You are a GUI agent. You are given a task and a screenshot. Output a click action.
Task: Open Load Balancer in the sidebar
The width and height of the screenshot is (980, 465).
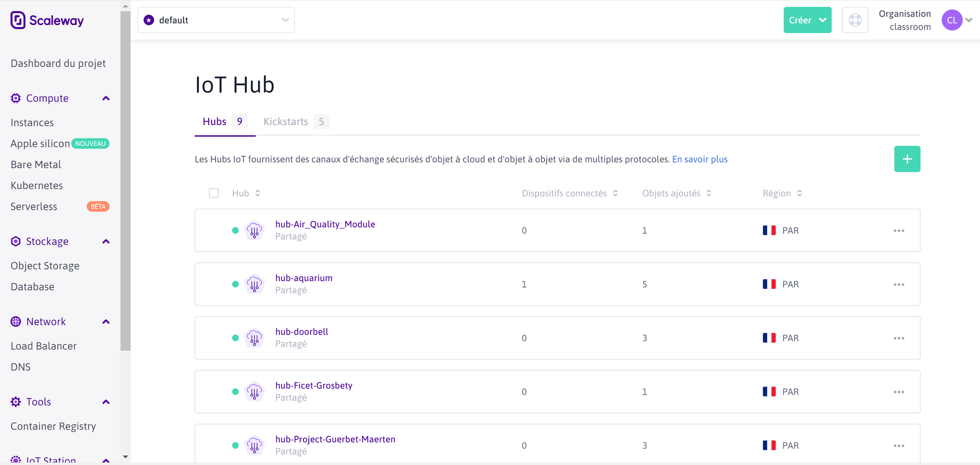(44, 346)
